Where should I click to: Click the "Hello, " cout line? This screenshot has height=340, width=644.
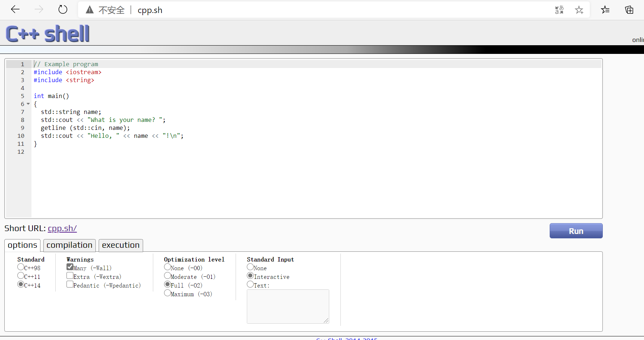pos(112,136)
